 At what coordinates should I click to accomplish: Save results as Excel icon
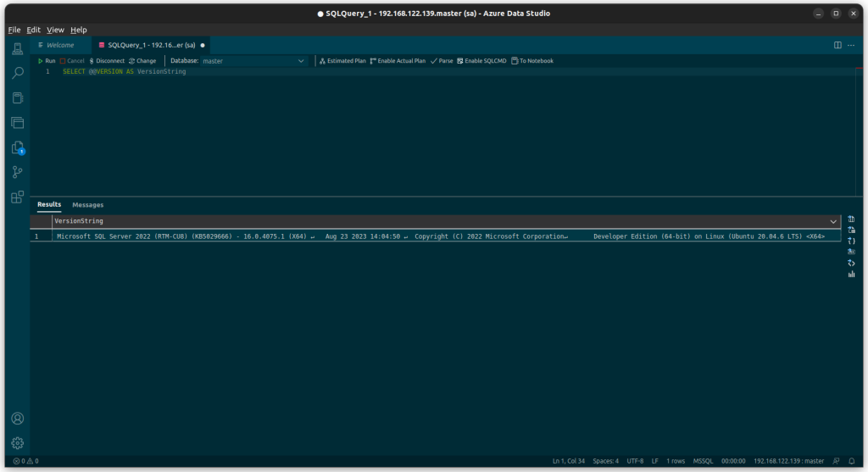coord(851,230)
